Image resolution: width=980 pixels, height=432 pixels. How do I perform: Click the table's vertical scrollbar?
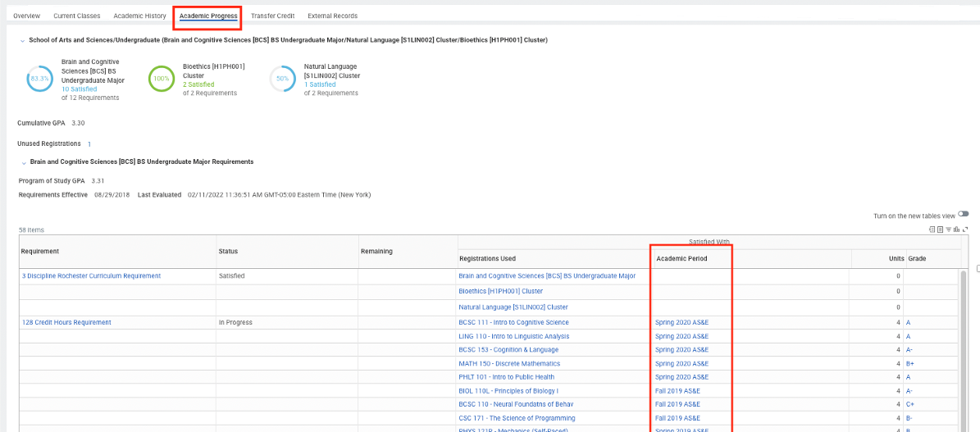964,350
